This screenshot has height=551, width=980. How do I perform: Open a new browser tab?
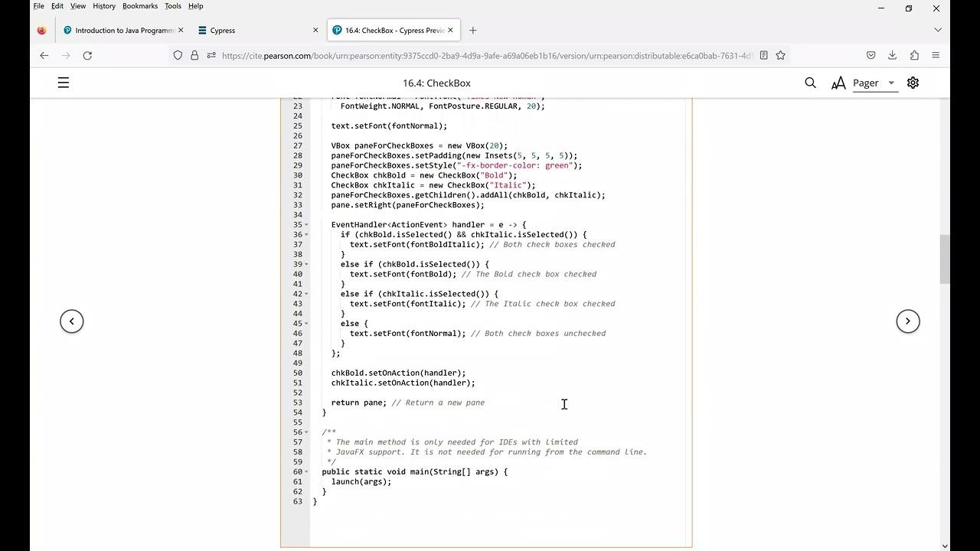(472, 31)
